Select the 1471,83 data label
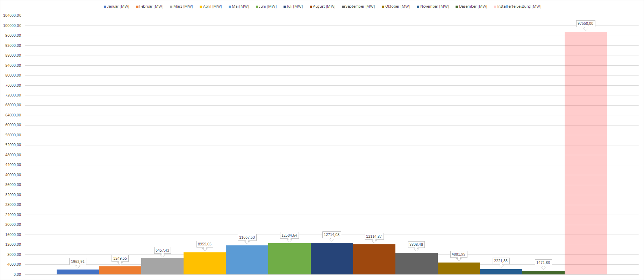 (543, 263)
